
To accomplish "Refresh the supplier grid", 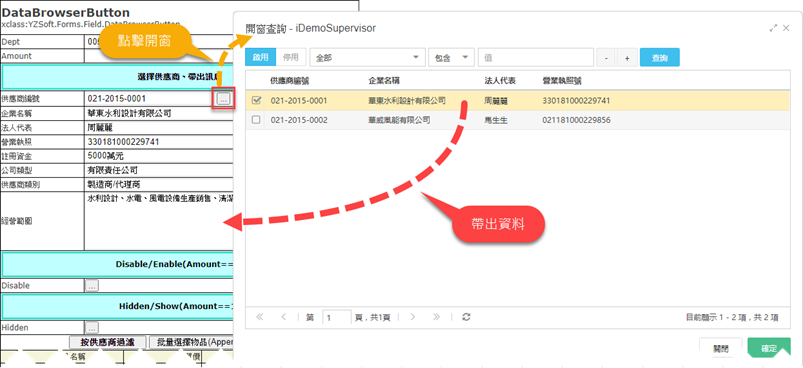I will [466, 317].
